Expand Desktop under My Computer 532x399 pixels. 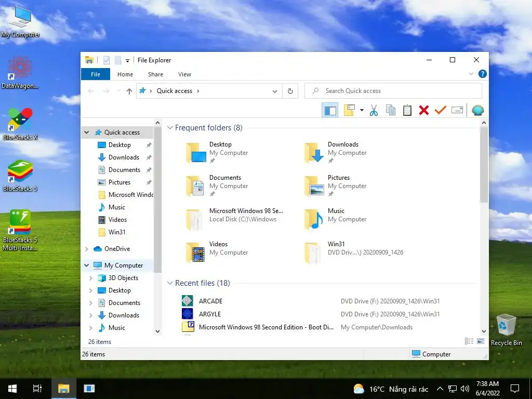click(x=90, y=290)
